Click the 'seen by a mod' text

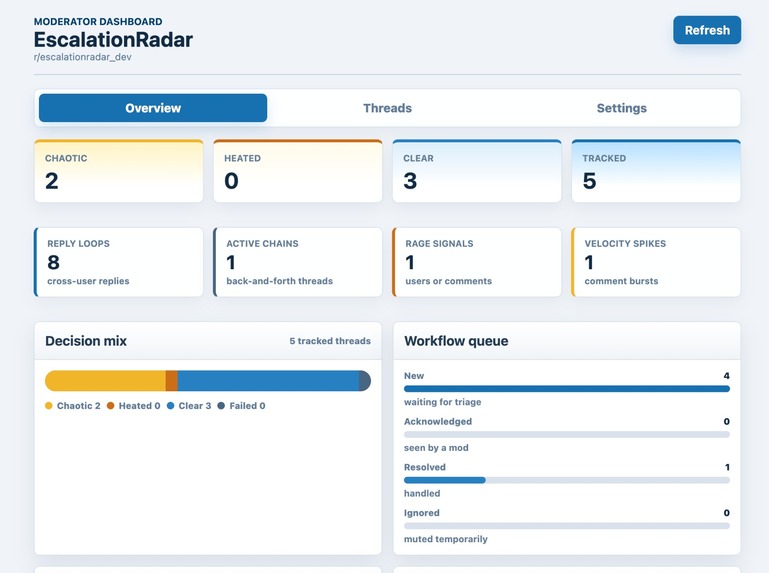(436, 447)
